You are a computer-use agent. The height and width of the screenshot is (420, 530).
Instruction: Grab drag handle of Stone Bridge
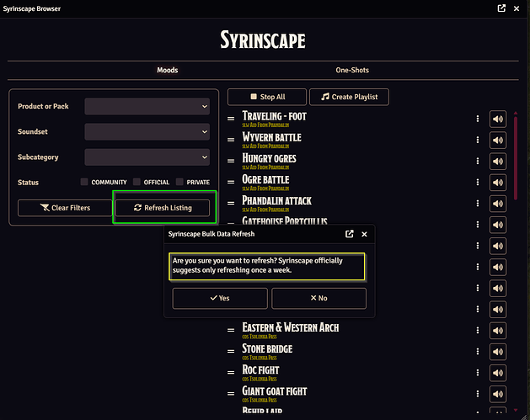[x=231, y=351]
